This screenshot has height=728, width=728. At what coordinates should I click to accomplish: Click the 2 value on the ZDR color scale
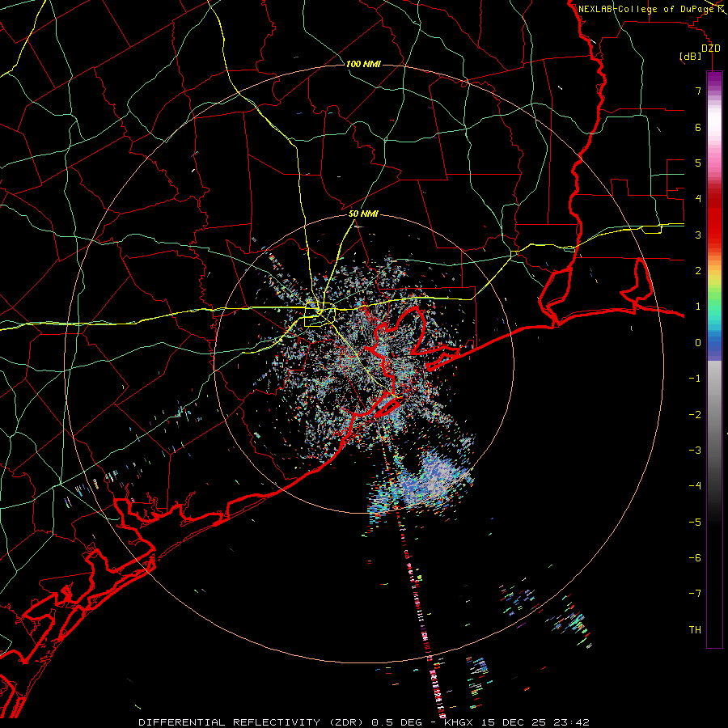(698, 271)
